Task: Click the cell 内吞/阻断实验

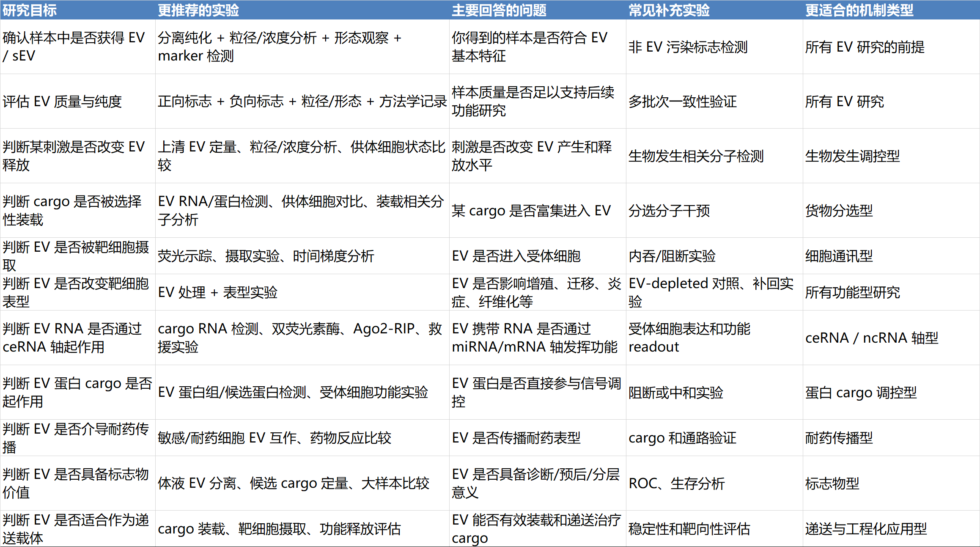Action: coord(672,256)
